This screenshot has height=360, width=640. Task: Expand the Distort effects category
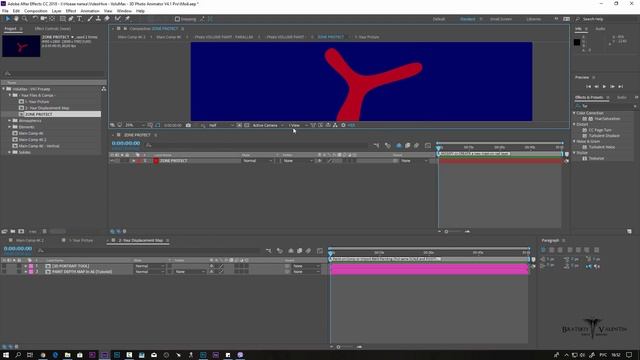coord(575,124)
